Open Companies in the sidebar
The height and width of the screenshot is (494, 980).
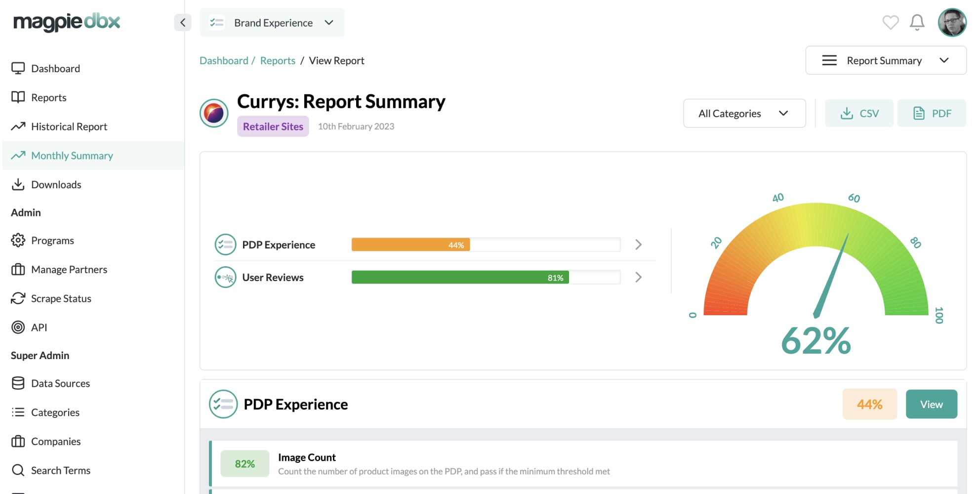click(93, 441)
